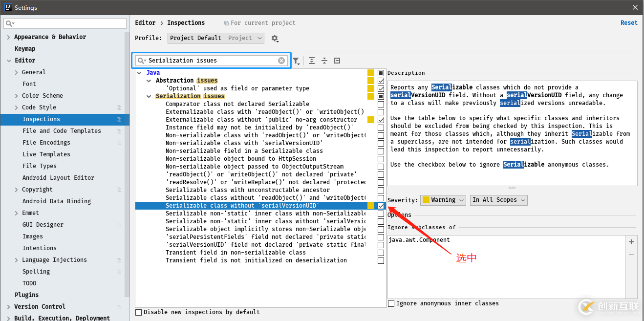The image size is (644, 321).
Task: Click the Collapse All tree icon
Action: (x=324, y=61)
